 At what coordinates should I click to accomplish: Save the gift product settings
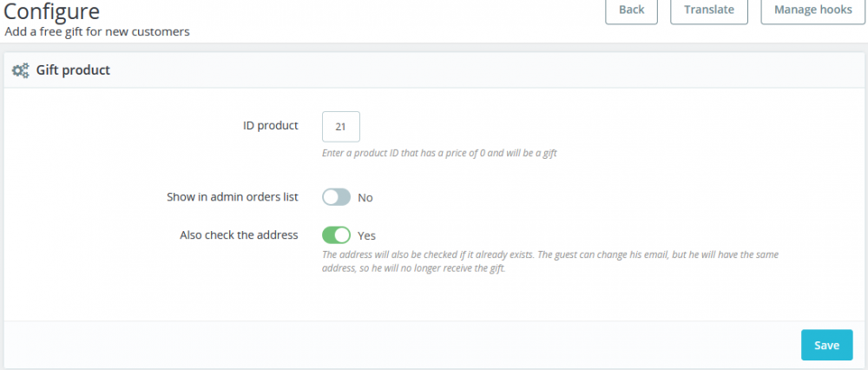click(x=826, y=345)
